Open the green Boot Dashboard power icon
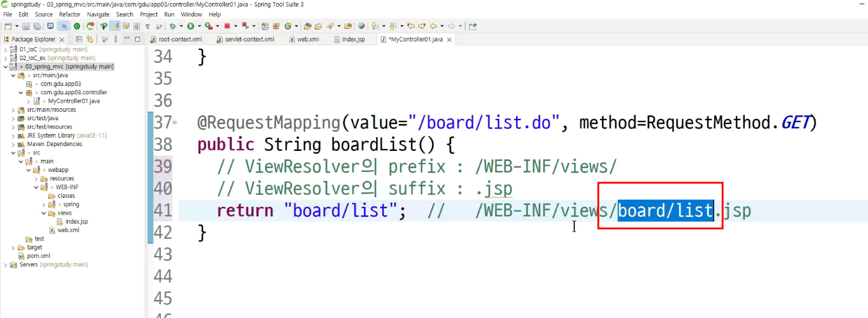 [x=77, y=26]
